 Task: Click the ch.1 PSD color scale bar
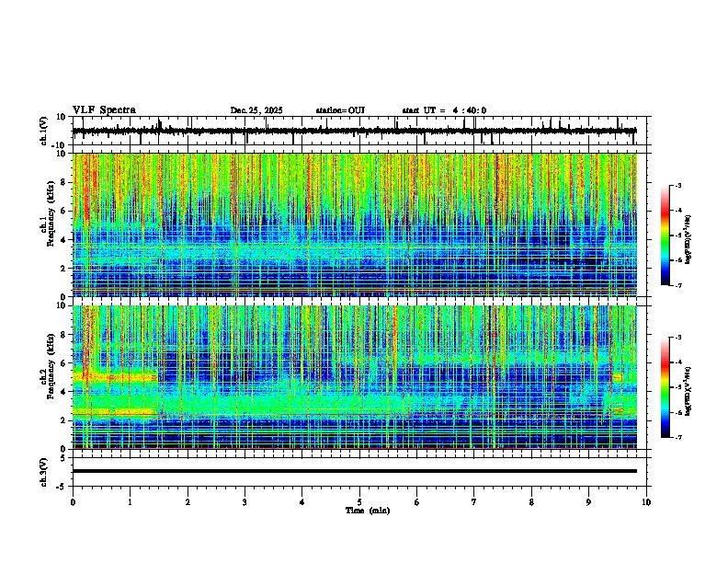pyautogui.click(x=665, y=236)
